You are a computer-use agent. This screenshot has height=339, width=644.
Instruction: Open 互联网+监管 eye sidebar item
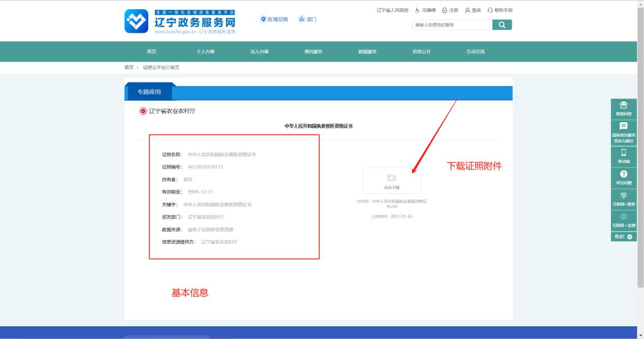point(624,220)
